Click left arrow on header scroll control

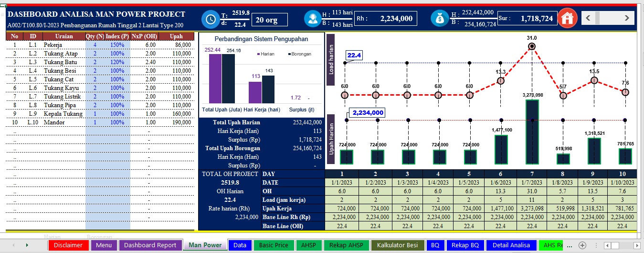588,18
